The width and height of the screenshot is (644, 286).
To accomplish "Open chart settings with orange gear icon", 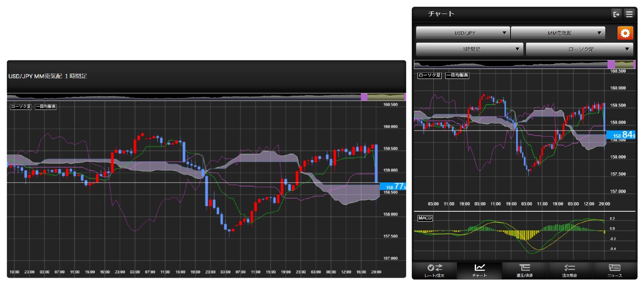I will pyautogui.click(x=625, y=33).
